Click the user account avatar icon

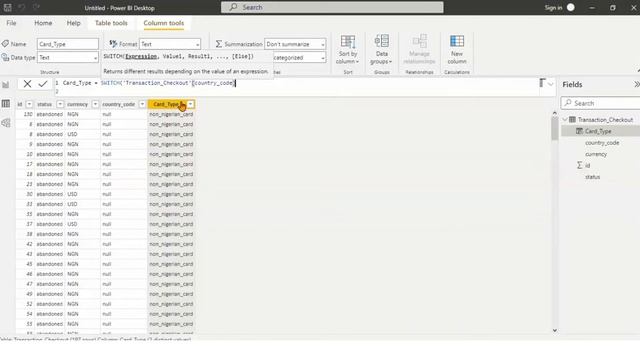(571, 7)
